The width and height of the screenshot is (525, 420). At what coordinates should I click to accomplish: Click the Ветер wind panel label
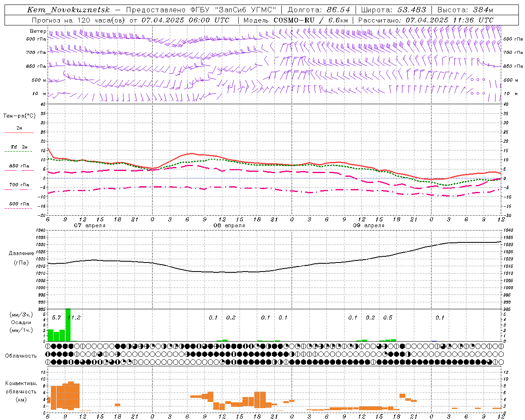[x=38, y=31]
